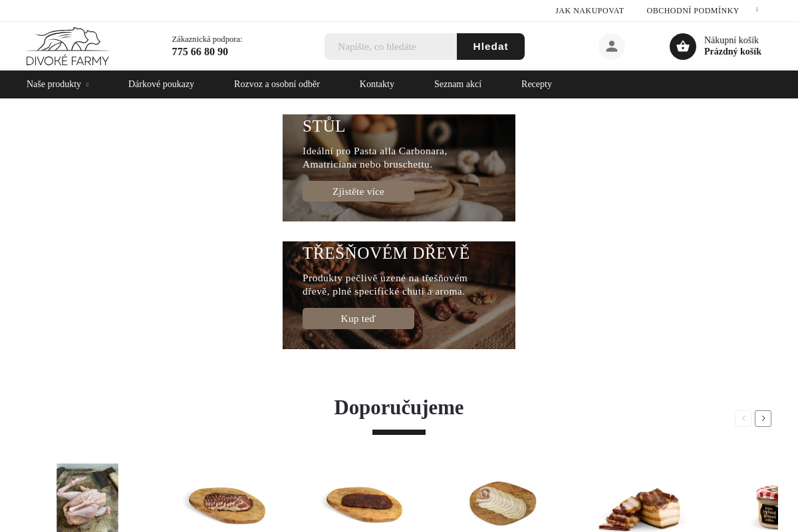Go back with carousel previous arrow
The width and height of the screenshot is (798, 532).
[743, 418]
